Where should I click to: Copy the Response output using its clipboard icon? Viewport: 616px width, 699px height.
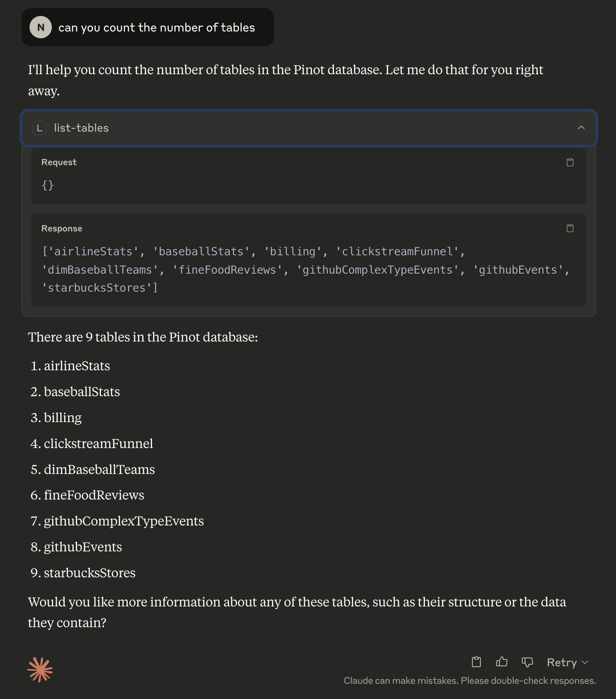(570, 228)
